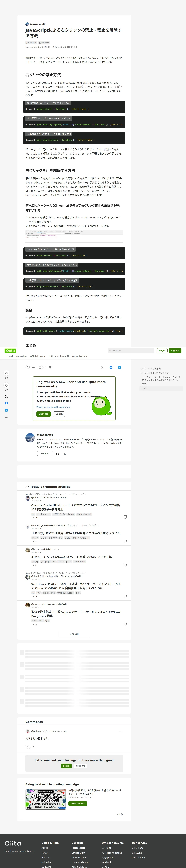186x868 pixels.
Task: Open footer Release Note link
Action: tap(78, 848)
